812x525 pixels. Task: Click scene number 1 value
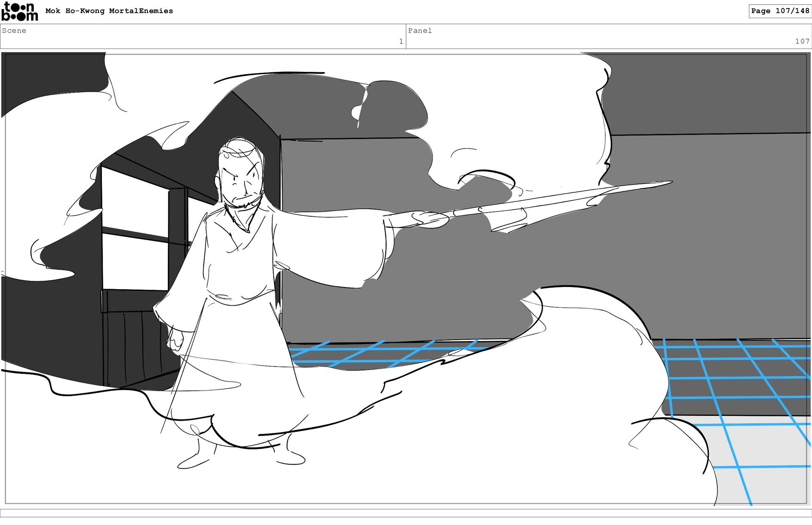[x=401, y=41]
